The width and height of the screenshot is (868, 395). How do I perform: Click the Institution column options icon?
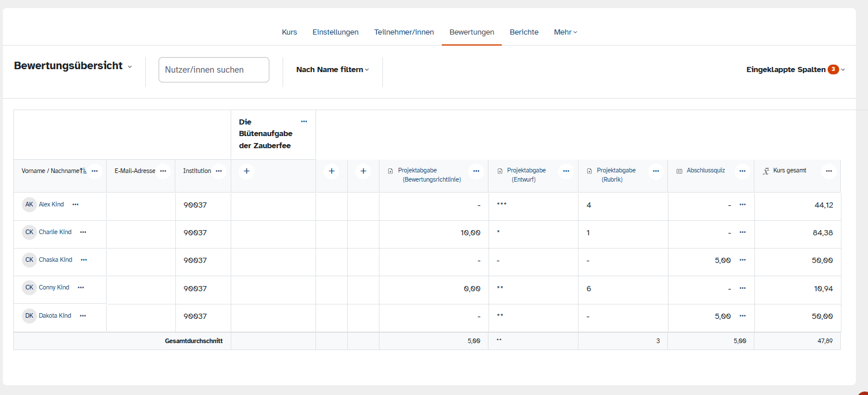tap(219, 171)
